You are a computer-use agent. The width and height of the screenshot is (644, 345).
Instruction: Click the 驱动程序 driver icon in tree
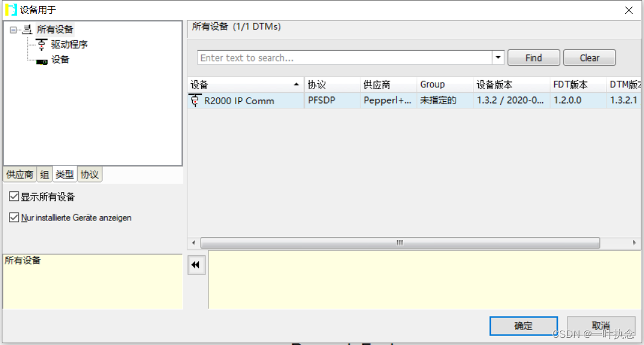[x=42, y=45]
